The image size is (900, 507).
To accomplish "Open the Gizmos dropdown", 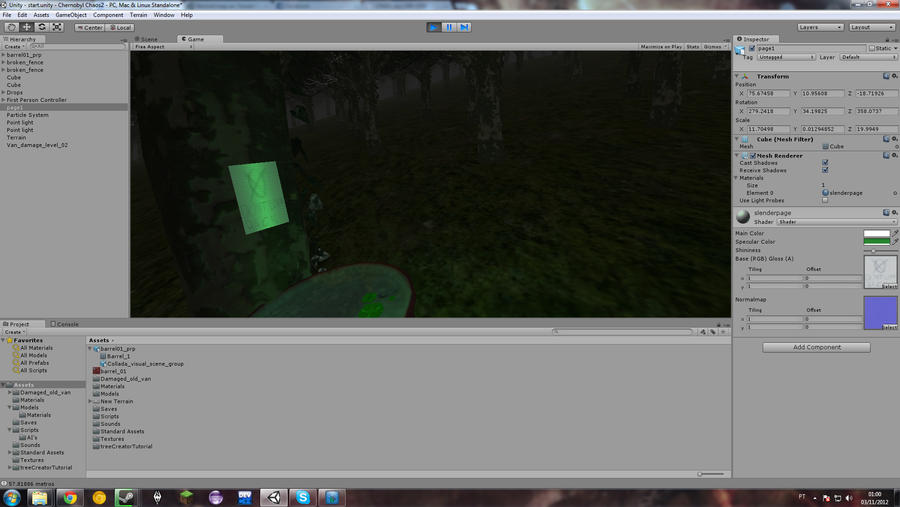I will tap(715, 47).
